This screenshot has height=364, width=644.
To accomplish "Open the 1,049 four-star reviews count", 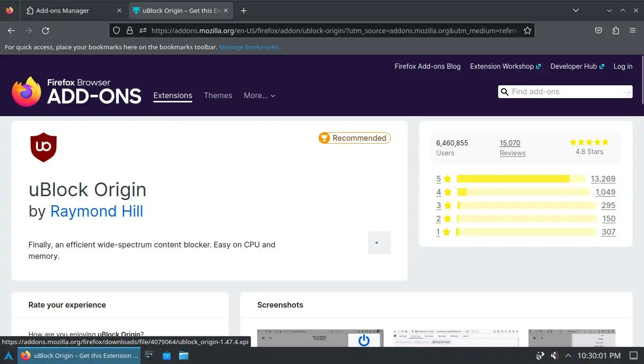I will coord(605,192).
